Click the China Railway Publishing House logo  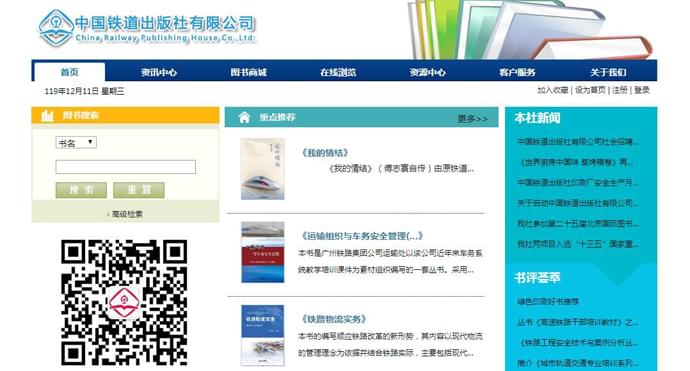point(147,29)
